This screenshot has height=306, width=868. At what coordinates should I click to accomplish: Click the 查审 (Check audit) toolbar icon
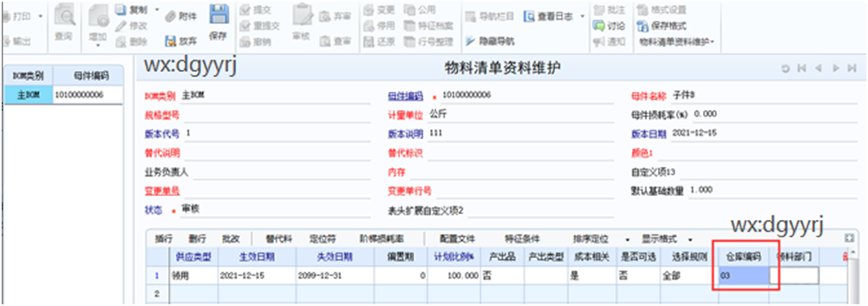(325, 41)
